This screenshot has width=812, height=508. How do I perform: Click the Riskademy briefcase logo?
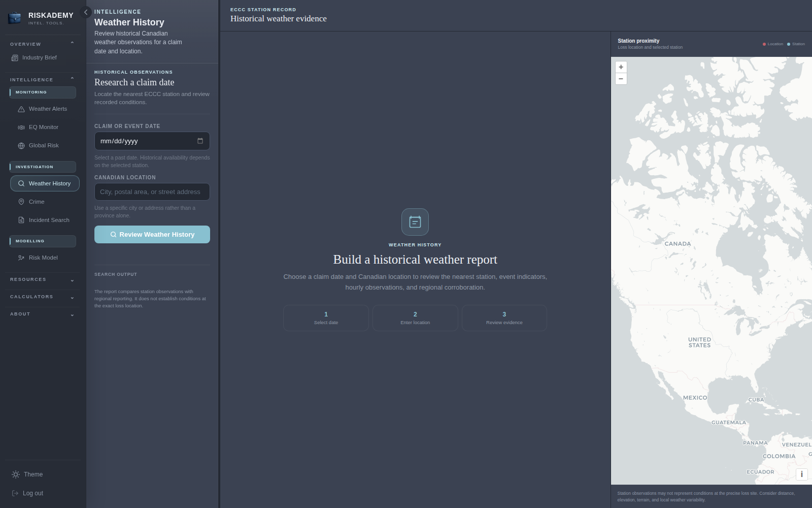click(x=15, y=18)
